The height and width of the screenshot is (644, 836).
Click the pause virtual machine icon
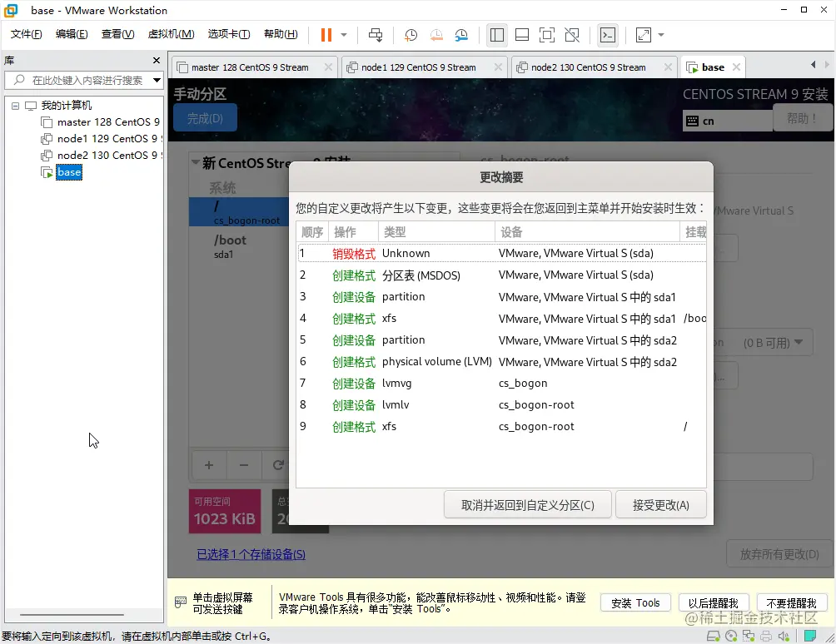pyautogui.click(x=326, y=35)
